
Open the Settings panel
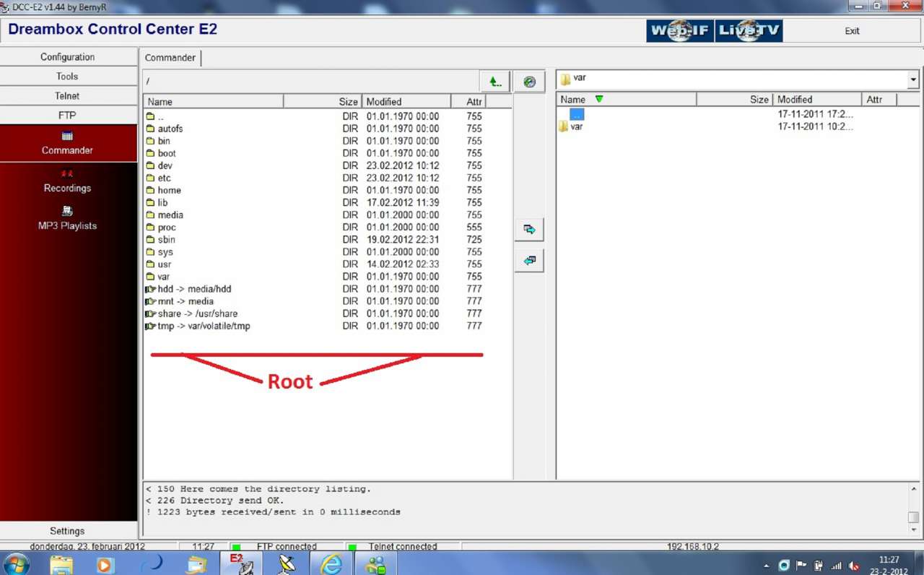67,531
